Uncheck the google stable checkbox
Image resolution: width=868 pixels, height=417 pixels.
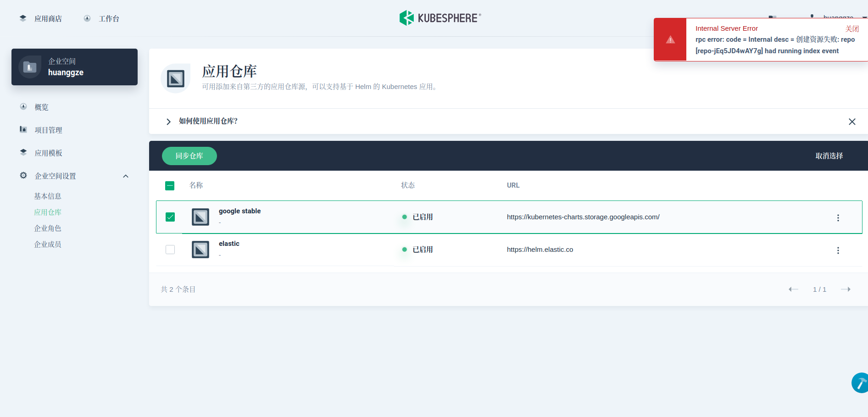pos(170,217)
